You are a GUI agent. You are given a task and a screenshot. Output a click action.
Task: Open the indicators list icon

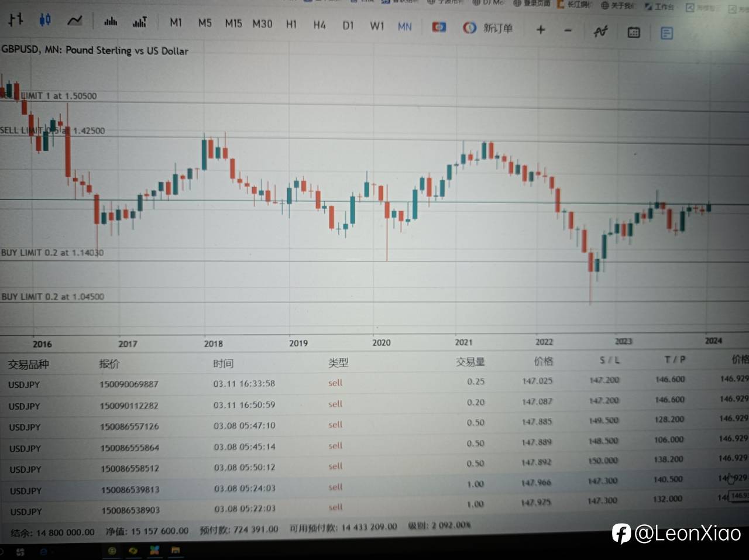pyautogui.click(x=600, y=32)
